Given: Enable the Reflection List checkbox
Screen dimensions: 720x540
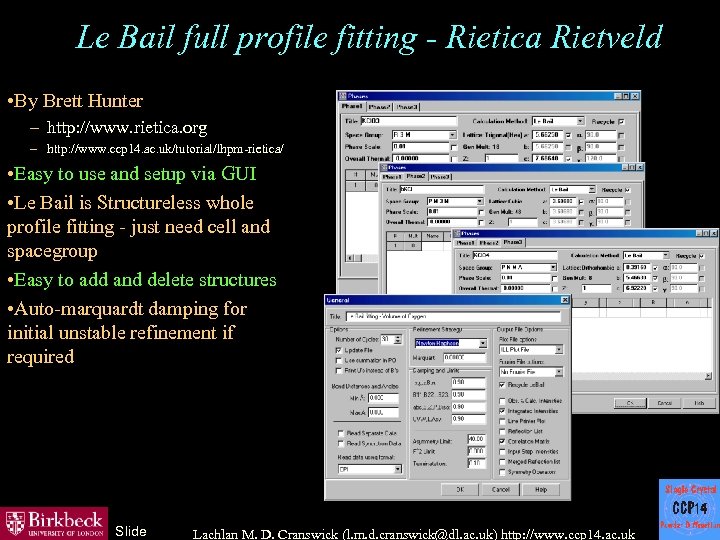Looking at the screenshot, I should point(502,431).
